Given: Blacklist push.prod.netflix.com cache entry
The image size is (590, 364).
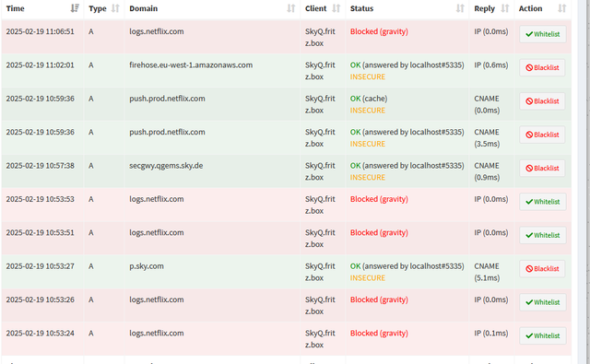Looking at the screenshot, I should (542, 101).
